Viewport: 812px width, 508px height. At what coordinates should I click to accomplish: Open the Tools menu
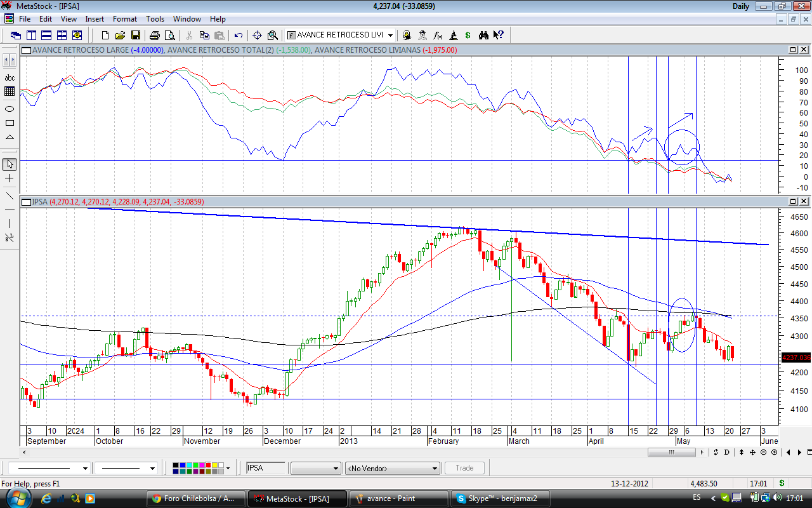coord(155,19)
